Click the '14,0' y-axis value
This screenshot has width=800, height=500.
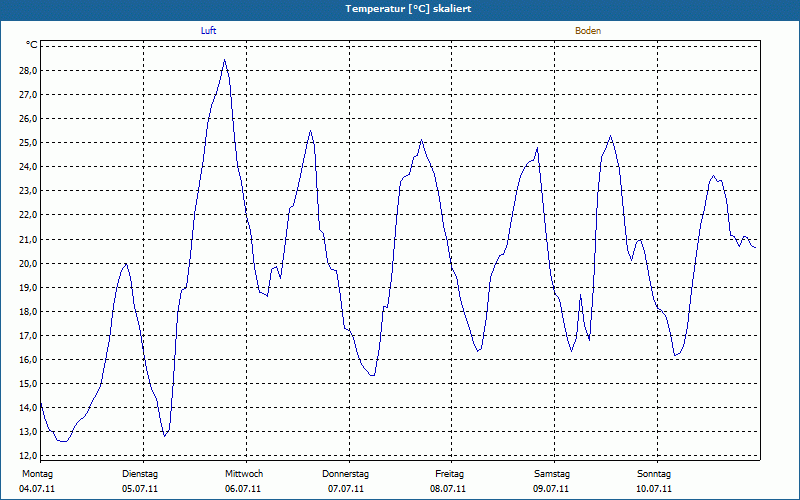click(28, 408)
